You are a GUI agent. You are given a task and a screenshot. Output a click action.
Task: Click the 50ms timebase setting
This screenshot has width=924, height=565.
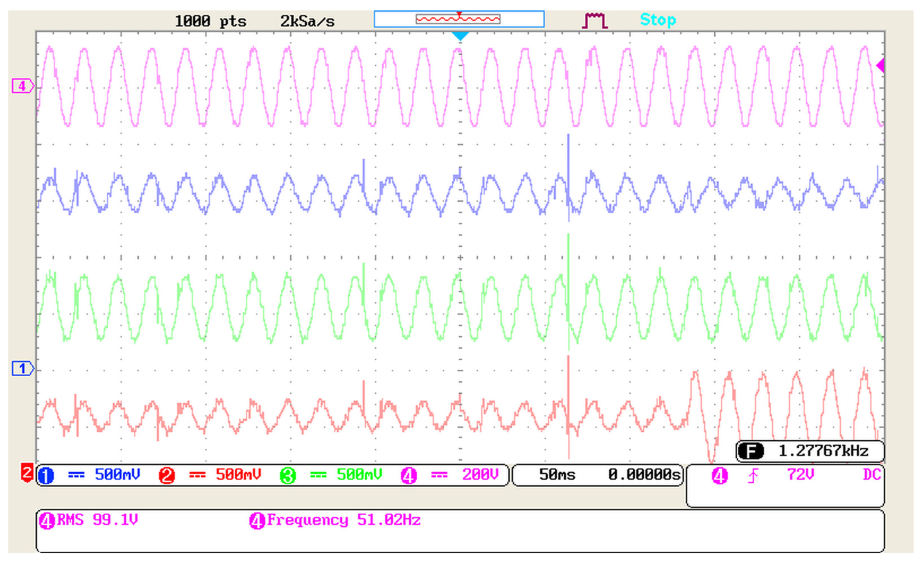click(x=557, y=475)
